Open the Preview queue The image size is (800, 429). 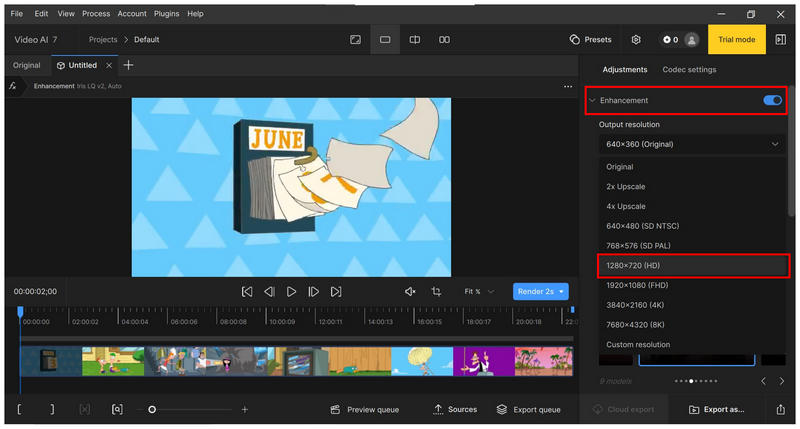pos(365,410)
